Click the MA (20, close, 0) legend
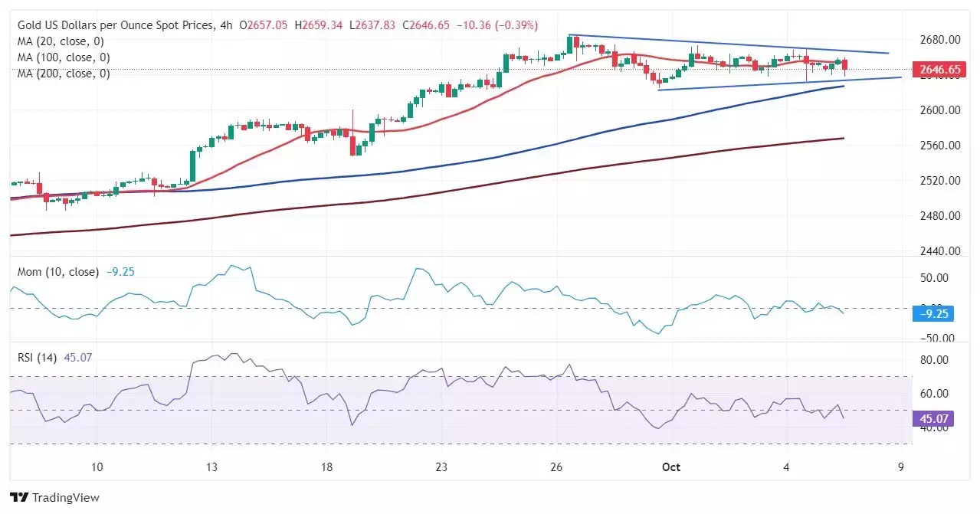 pyautogui.click(x=60, y=41)
